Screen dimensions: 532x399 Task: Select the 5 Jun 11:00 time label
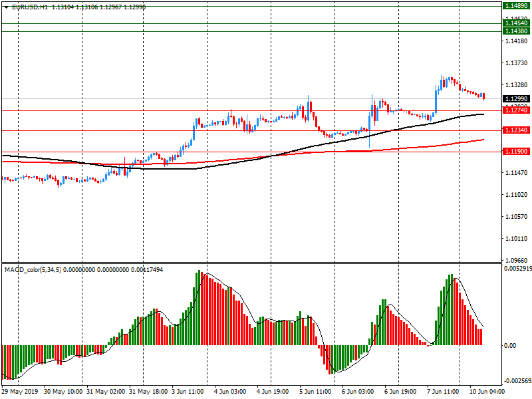point(315,392)
